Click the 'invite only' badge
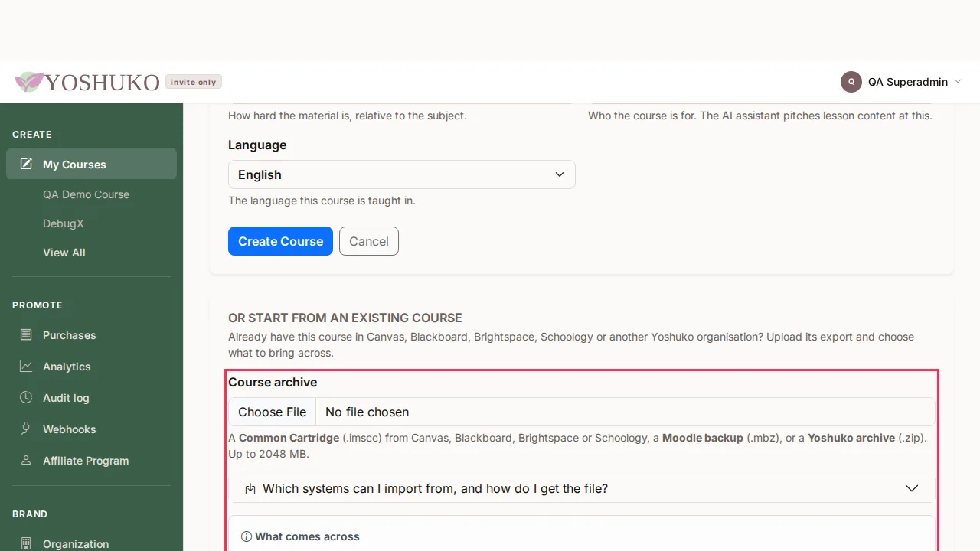This screenshot has height=551, width=980. (x=194, y=82)
